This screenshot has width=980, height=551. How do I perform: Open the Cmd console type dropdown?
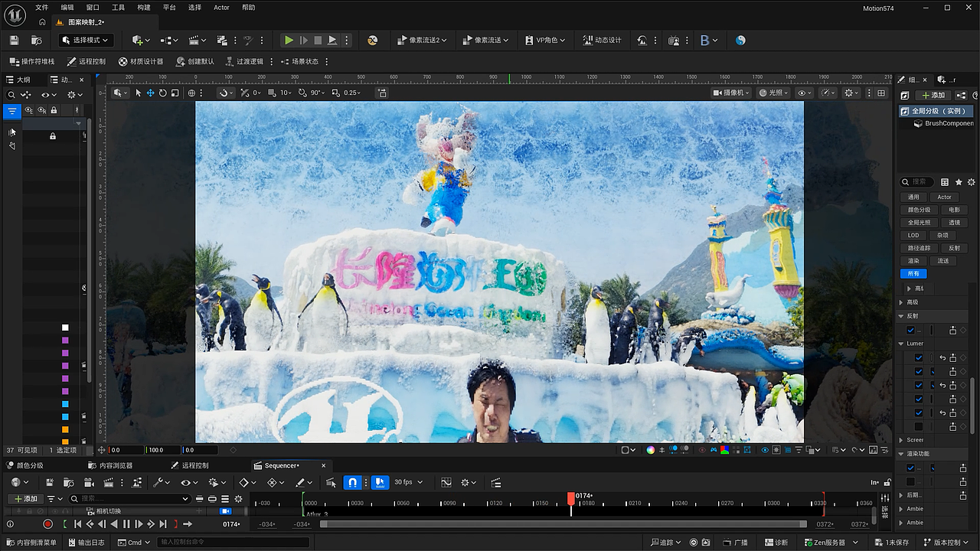pyautogui.click(x=134, y=543)
